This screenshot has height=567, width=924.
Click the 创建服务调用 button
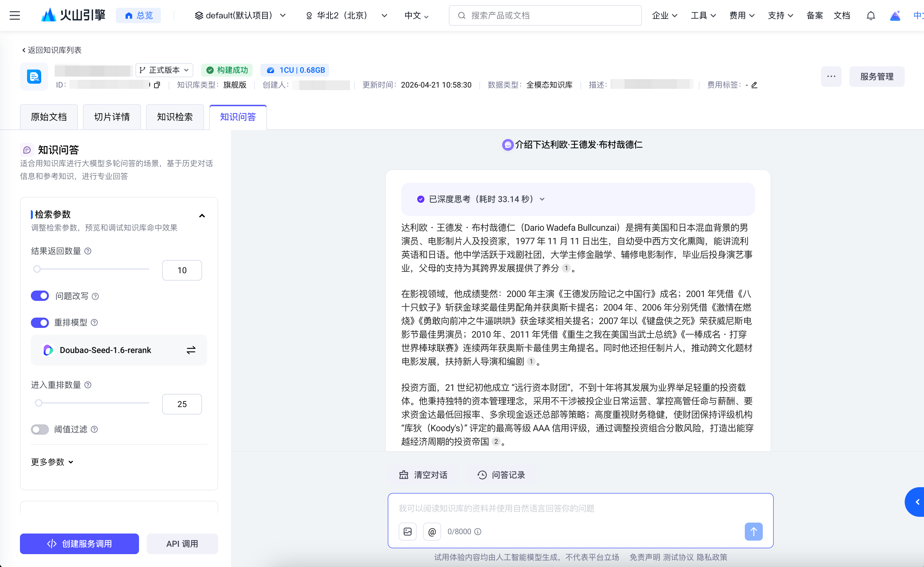click(x=79, y=544)
